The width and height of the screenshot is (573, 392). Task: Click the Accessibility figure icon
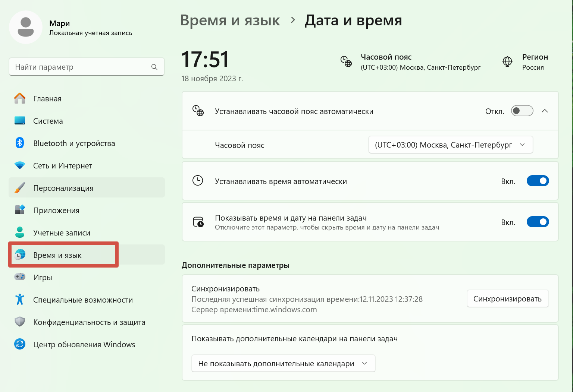(x=20, y=300)
